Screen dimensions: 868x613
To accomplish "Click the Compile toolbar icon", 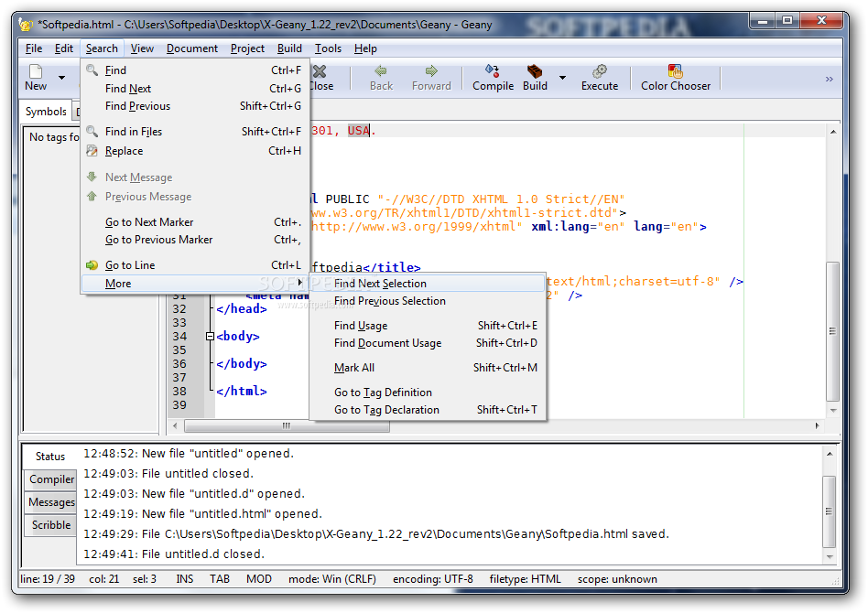I will tap(492, 70).
